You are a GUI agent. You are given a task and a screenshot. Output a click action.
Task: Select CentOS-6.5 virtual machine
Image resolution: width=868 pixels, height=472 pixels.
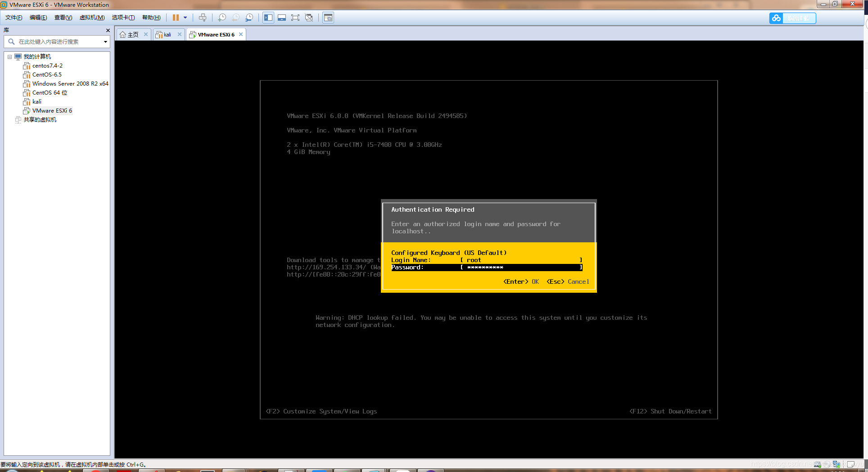[x=47, y=75]
